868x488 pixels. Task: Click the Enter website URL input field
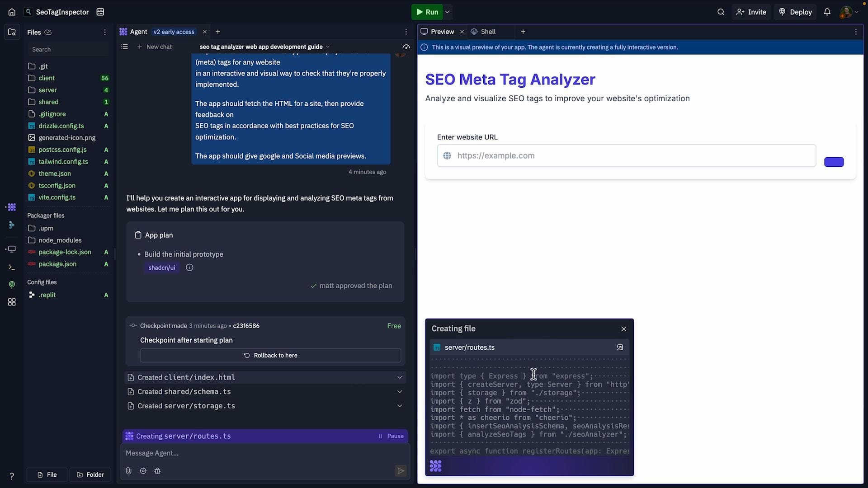pos(626,156)
